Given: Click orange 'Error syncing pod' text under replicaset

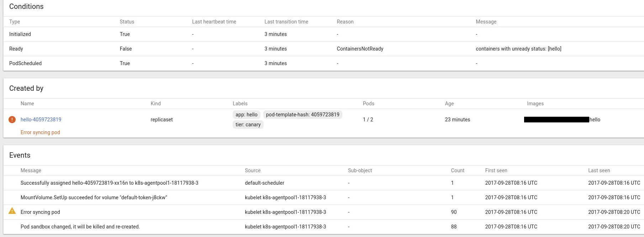Looking at the screenshot, I should tap(40, 132).
